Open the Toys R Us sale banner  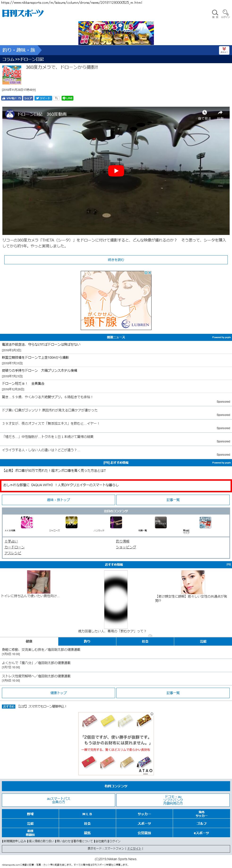click(116, 33)
